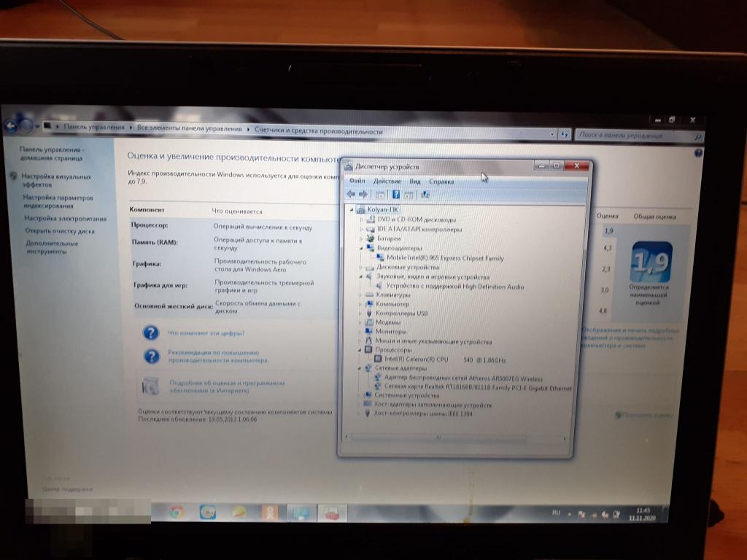Viewport: 747px width, 560px height.
Task: Select Хост-адаптеры запоминающих устройств category
Action: click(433, 405)
